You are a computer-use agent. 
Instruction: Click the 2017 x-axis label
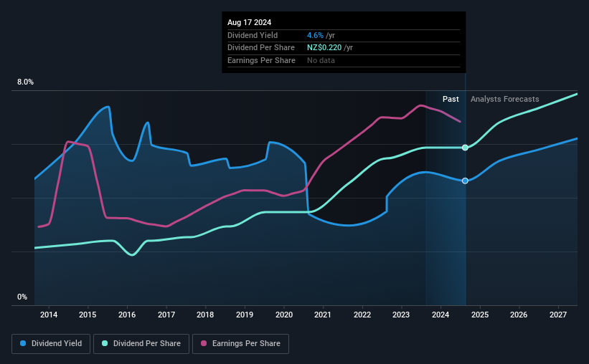[166, 315]
